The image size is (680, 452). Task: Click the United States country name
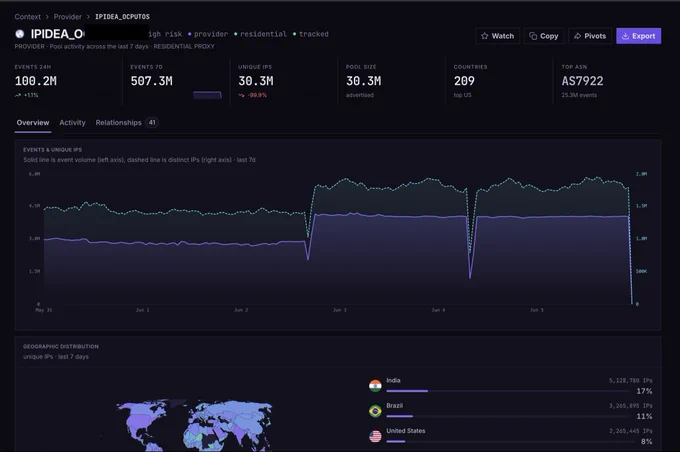(406, 431)
